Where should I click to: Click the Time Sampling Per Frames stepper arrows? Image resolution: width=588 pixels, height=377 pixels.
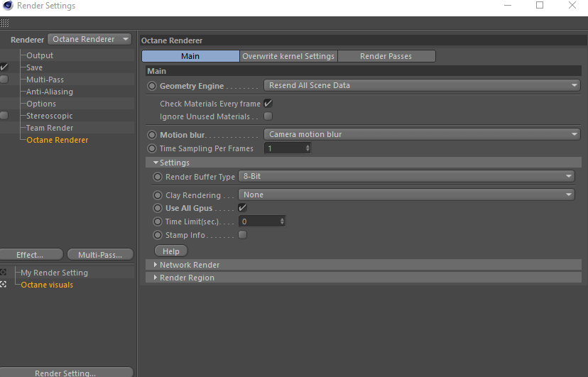(x=307, y=148)
